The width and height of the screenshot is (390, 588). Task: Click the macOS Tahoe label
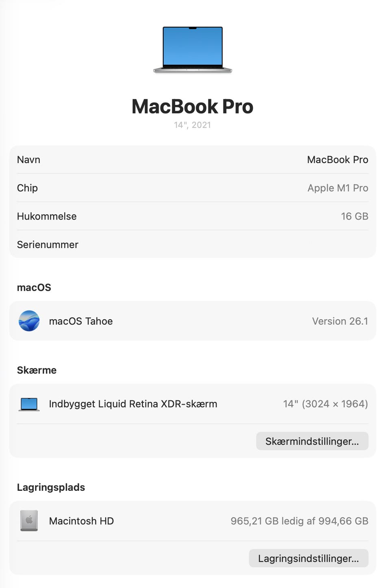point(81,321)
